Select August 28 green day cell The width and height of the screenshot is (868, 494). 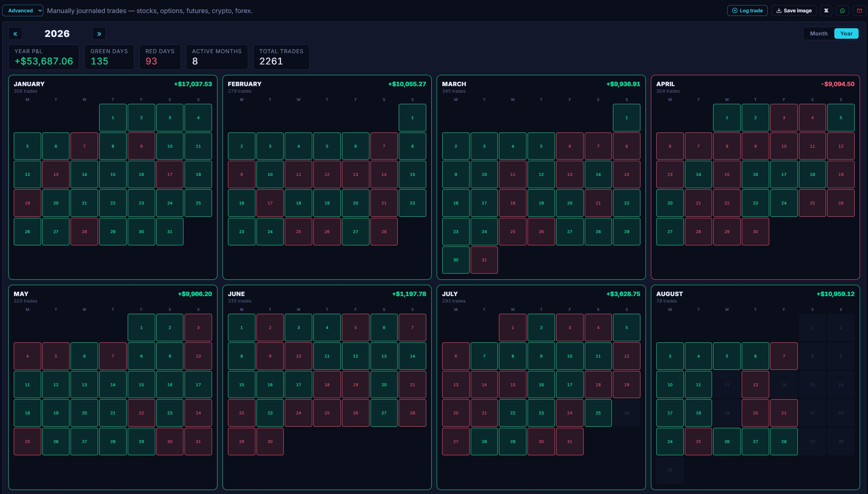click(x=784, y=442)
